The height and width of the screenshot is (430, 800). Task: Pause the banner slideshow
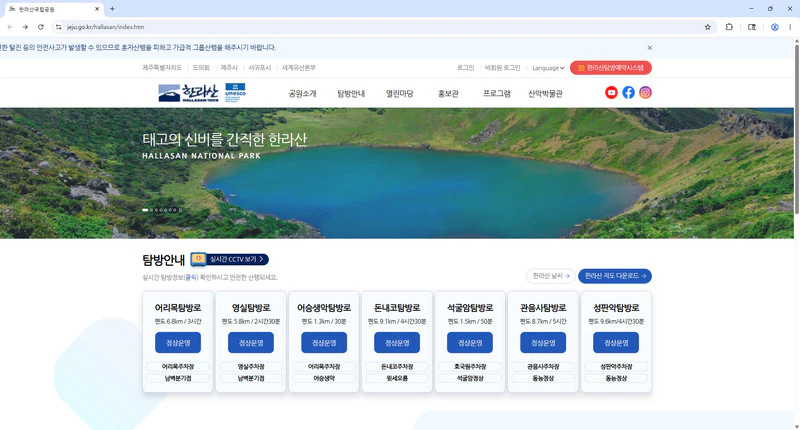(x=180, y=210)
